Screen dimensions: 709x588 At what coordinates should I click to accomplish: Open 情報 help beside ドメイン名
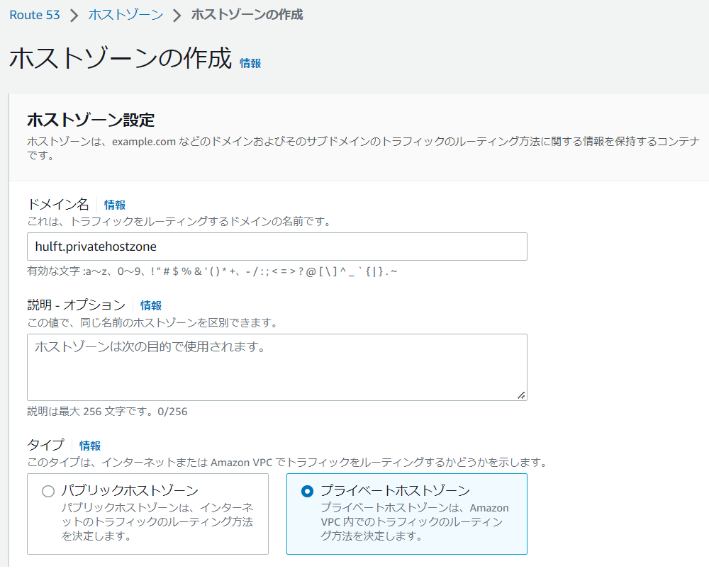pos(113,204)
